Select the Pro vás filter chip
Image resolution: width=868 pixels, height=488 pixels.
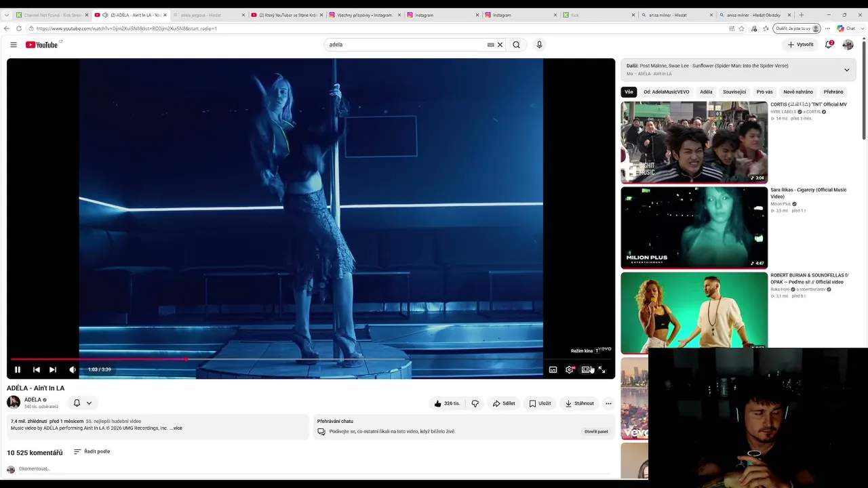coord(764,92)
